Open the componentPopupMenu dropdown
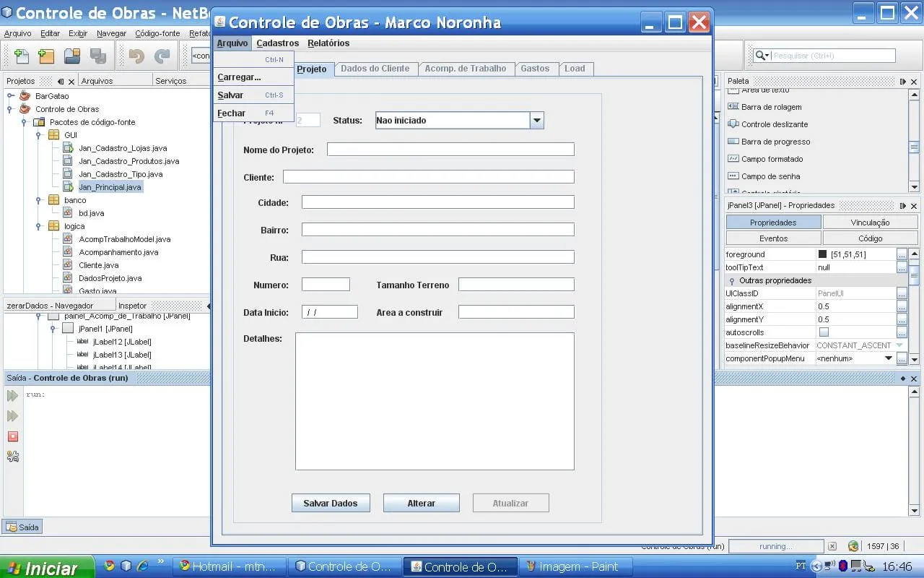924x578 pixels. 889,358
